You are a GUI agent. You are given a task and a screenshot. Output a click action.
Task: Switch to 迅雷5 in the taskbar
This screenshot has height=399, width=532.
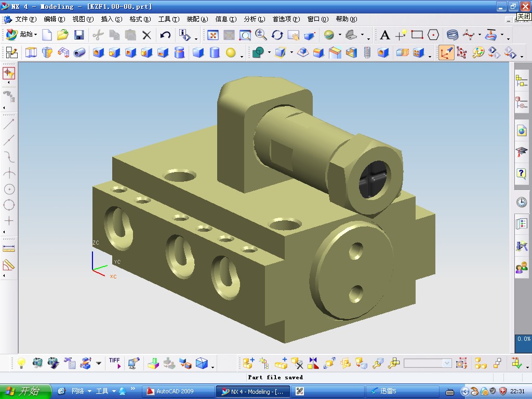pos(402,391)
